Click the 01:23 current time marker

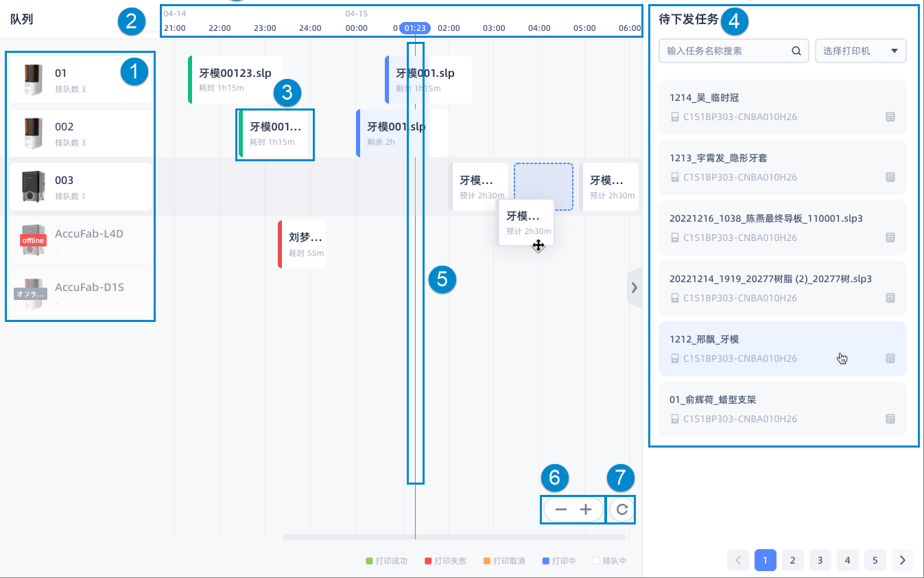point(415,28)
